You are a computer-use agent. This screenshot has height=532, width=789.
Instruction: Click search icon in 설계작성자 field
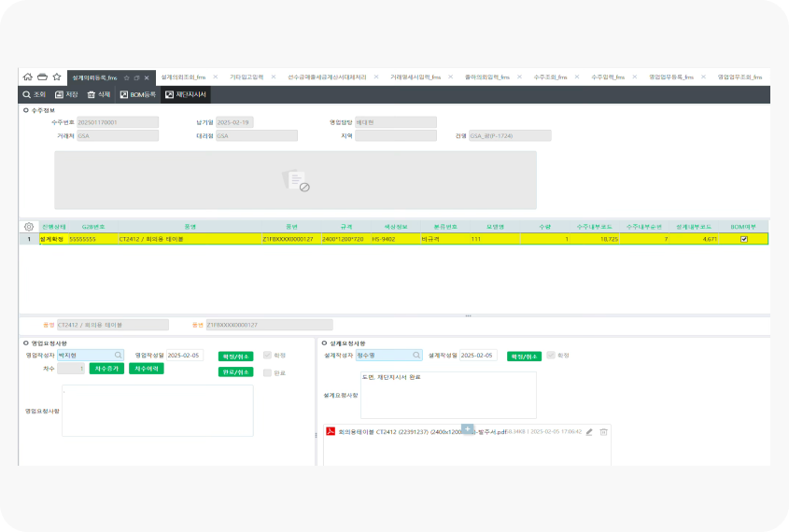pos(416,356)
